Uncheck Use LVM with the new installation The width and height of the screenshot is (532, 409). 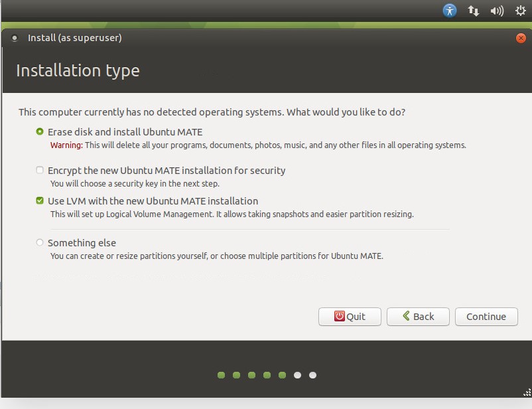point(40,201)
